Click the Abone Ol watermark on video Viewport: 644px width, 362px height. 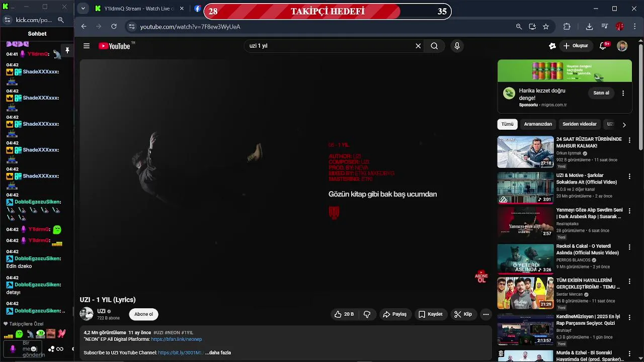481,277
